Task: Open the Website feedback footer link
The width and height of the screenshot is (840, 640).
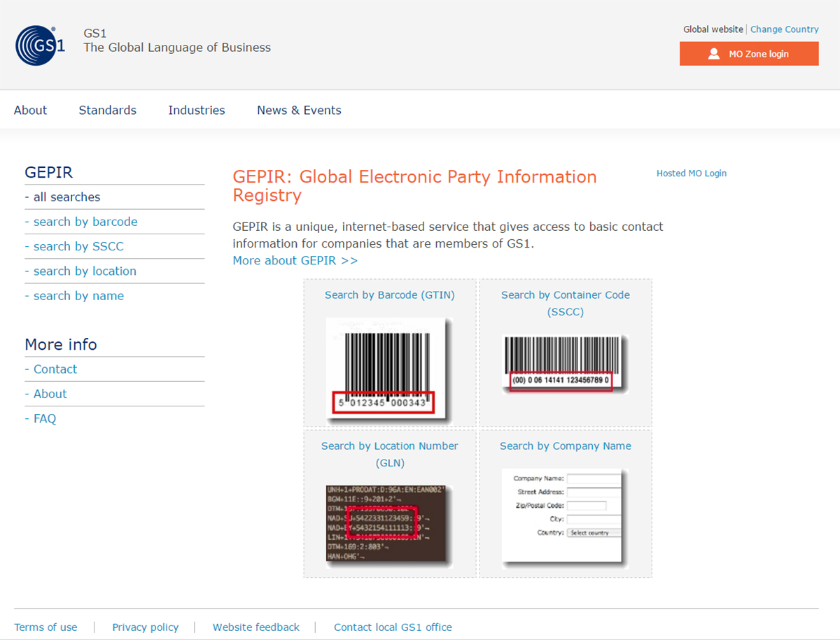Action: (256, 627)
